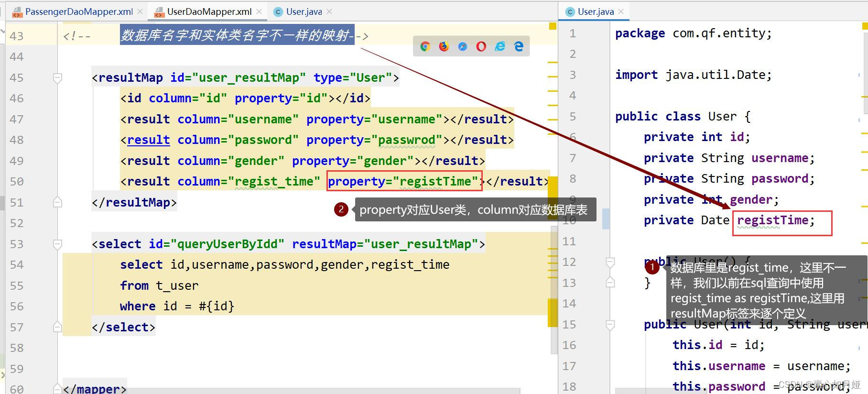The height and width of the screenshot is (394, 868).
Task: Click closing </select> tag
Action: point(123,327)
